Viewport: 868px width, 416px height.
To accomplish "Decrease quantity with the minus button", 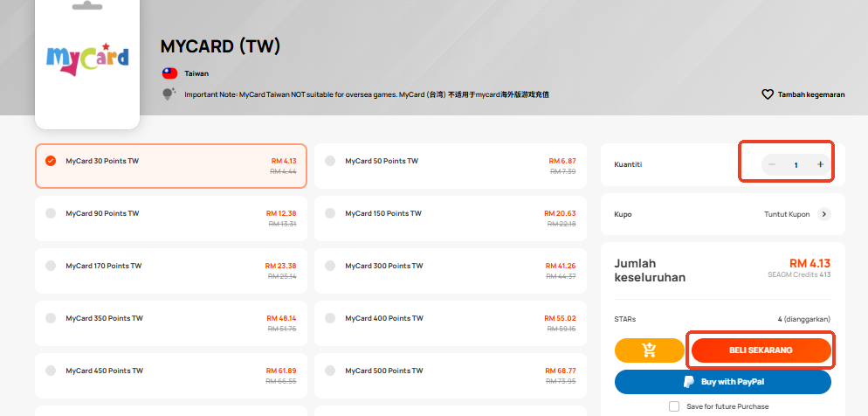I will (x=772, y=164).
